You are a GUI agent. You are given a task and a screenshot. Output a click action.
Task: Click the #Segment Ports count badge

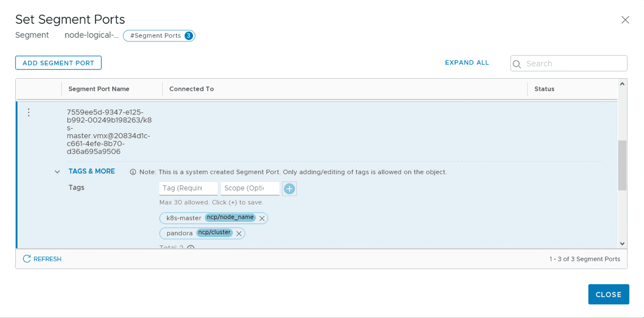pos(159,35)
